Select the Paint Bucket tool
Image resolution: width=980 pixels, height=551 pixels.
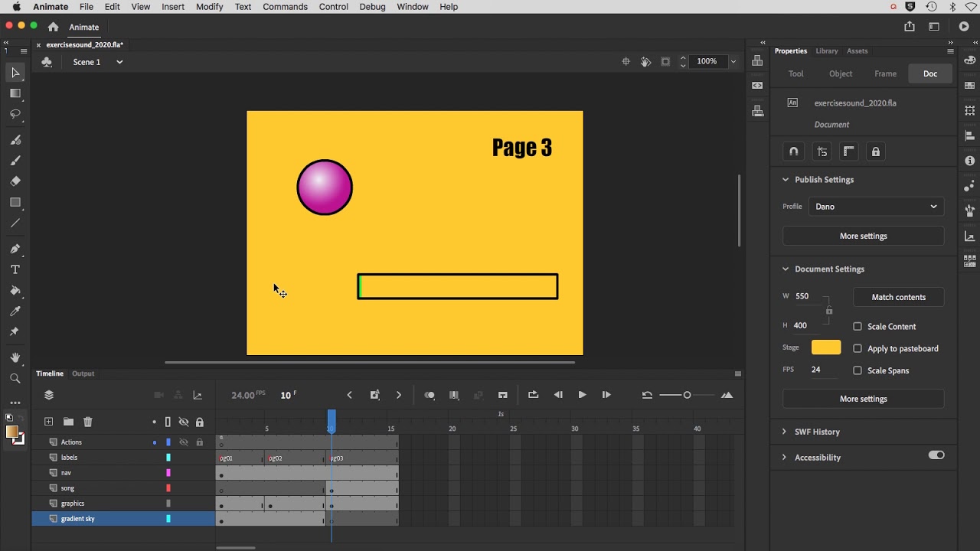click(15, 290)
